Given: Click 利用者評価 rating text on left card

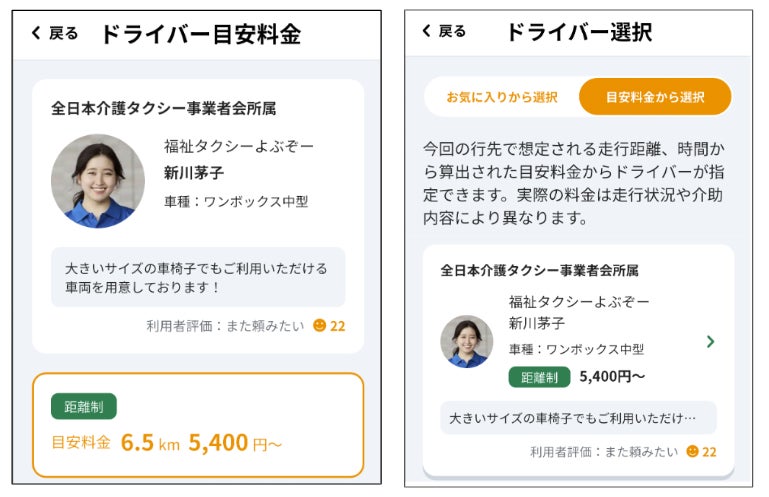Looking at the screenshot, I should click(x=224, y=325).
